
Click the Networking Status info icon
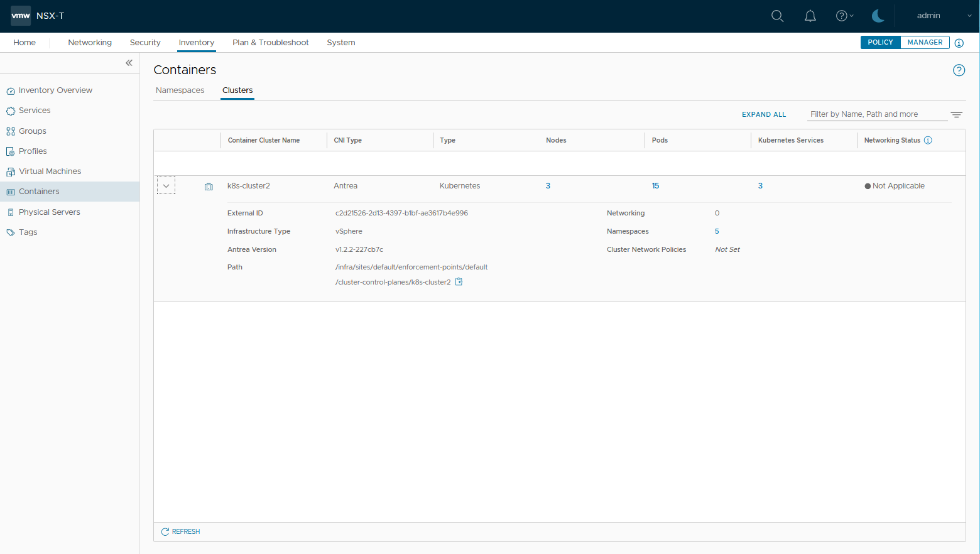(x=928, y=140)
